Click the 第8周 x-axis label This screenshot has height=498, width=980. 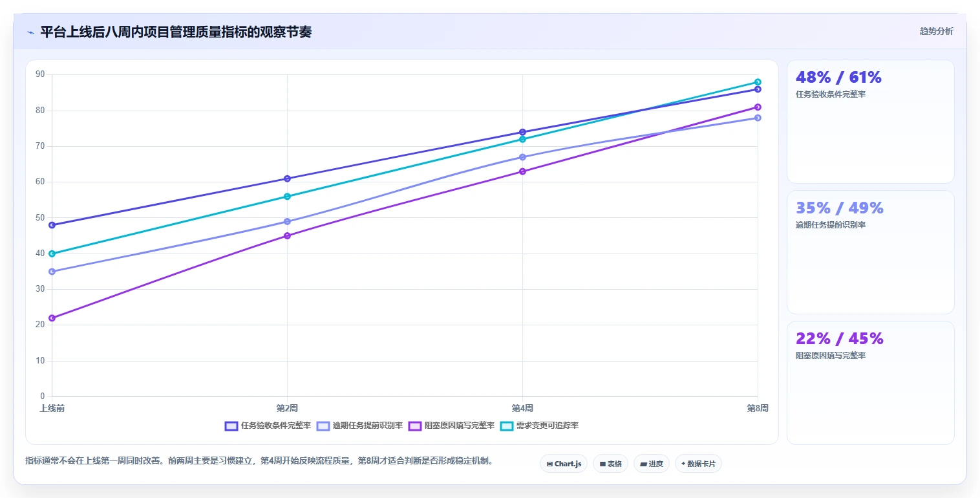coord(758,408)
